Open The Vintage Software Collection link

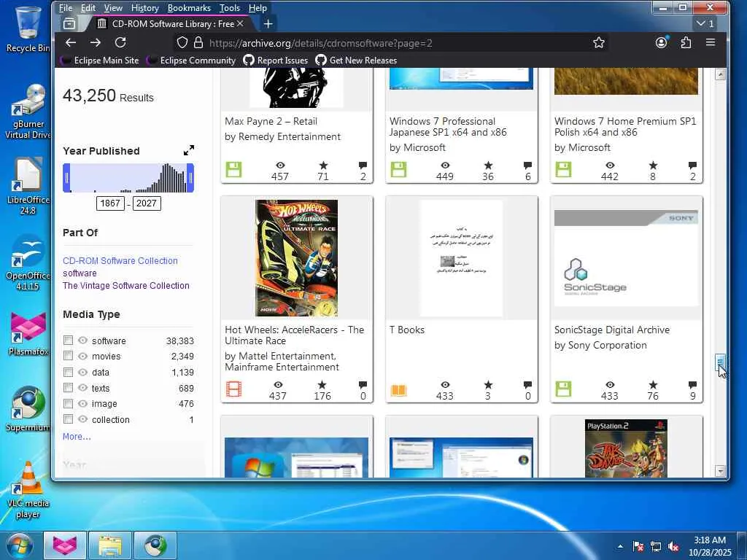125,285
